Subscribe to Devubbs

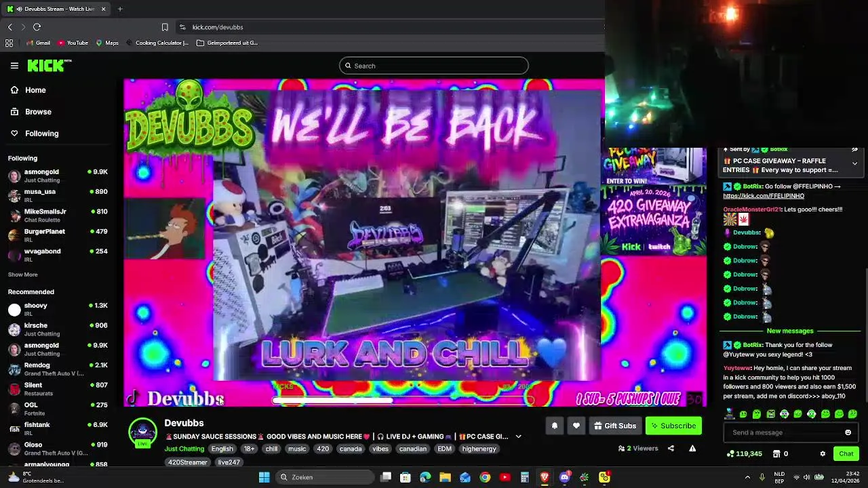click(673, 426)
